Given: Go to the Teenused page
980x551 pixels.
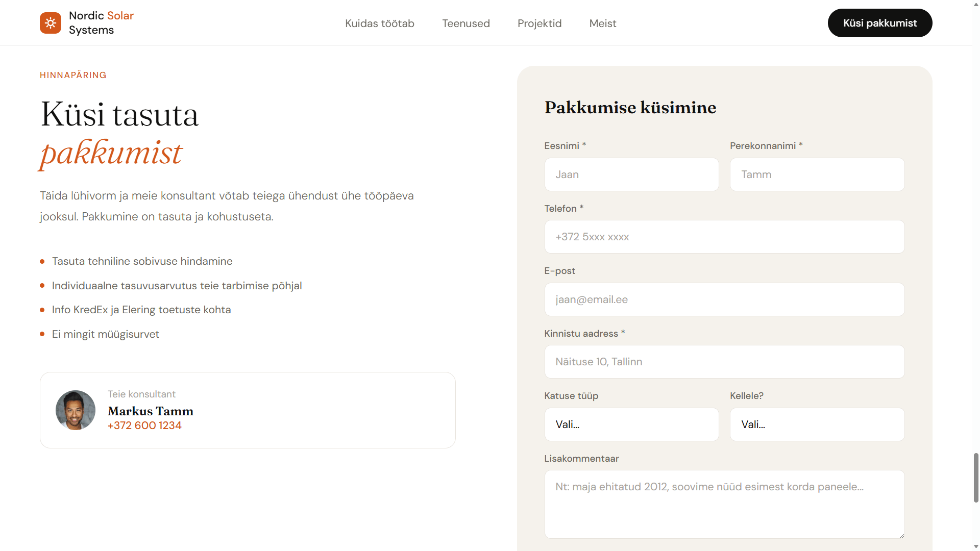Looking at the screenshot, I should tap(465, 23).
